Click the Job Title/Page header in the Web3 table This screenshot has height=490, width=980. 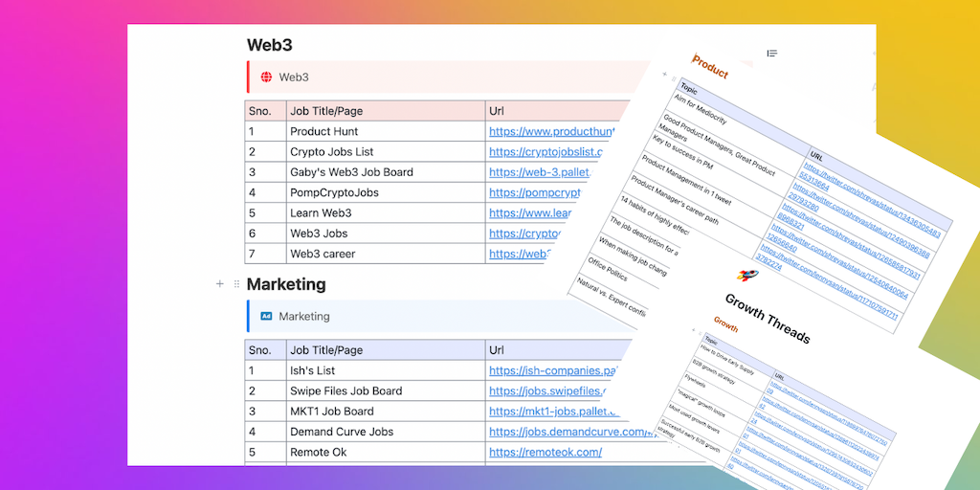click(x=386, y=111)
